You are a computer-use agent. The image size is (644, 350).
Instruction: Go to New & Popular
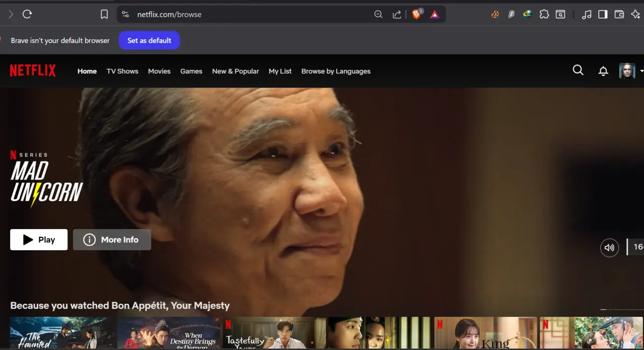pos(235,71)
